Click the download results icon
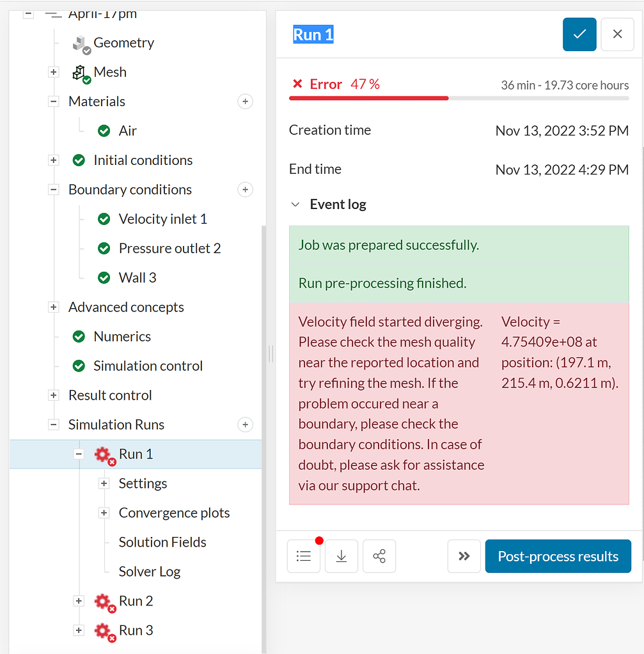Image resolution: width=644 pixels, height=654 pixels. click(342, 556)
